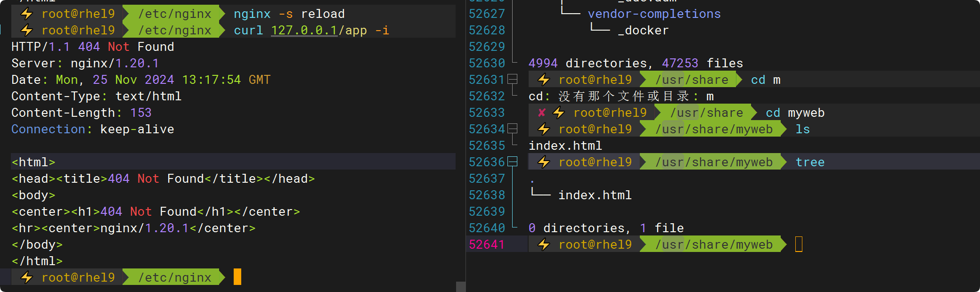Click '/usr/share/myweb' path on line 52634
This screenshot has height=292, width=980.
[714, 129]
